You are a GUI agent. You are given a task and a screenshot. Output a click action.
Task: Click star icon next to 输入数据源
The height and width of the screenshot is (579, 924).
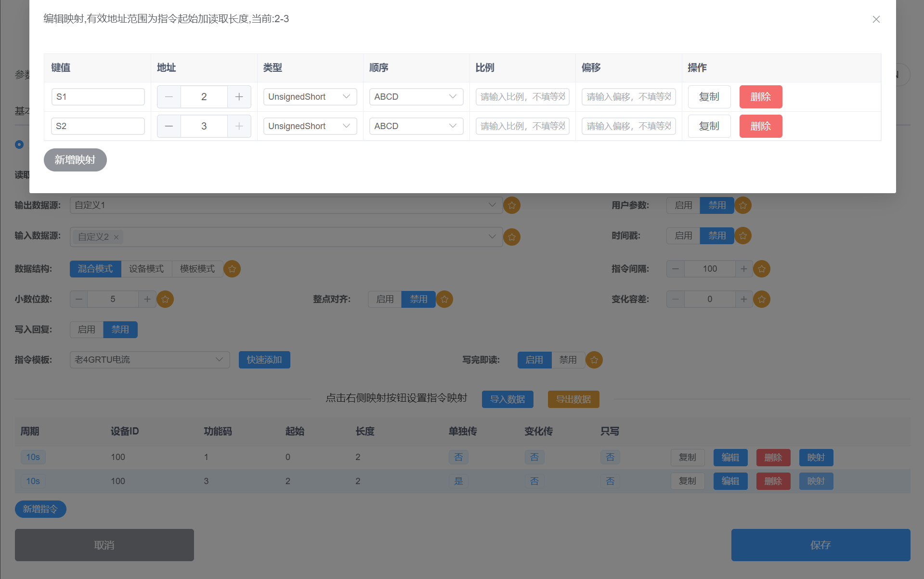512,237
